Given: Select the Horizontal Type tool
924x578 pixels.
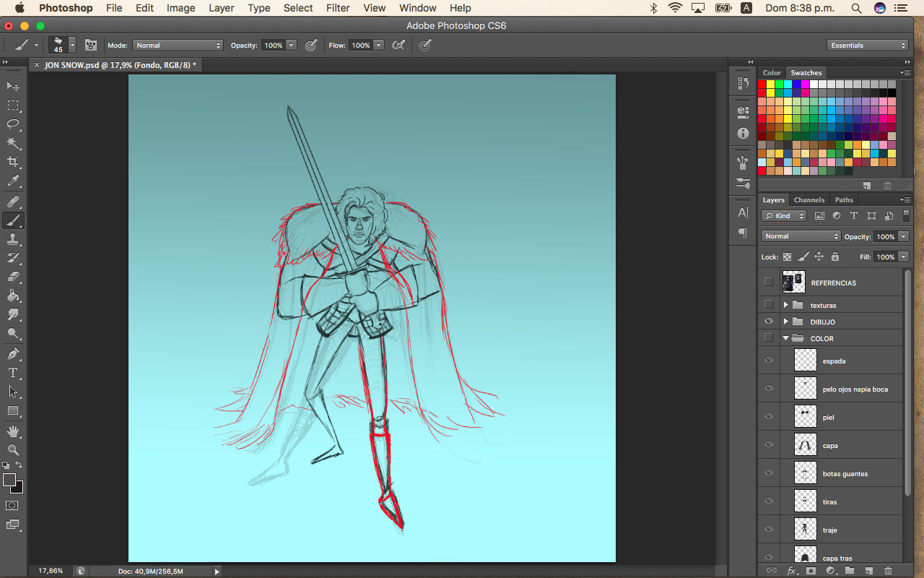Looking at the screenshot, I should tap(13, 373).
